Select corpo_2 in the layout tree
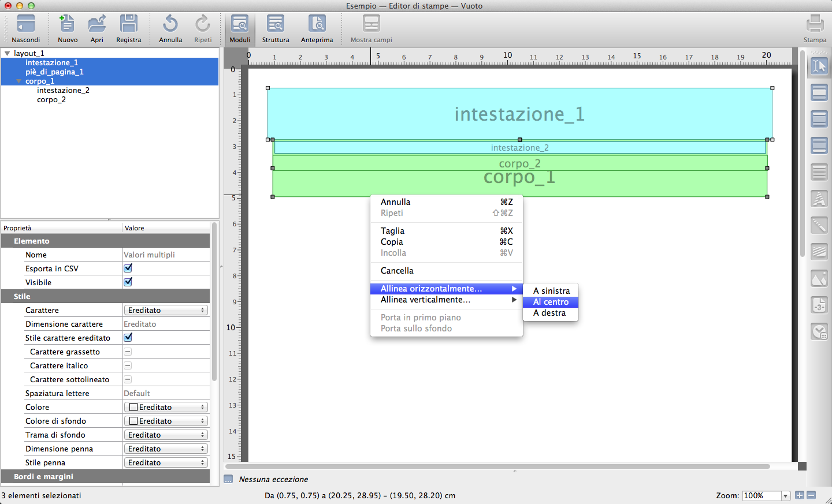 coord(51,99)
